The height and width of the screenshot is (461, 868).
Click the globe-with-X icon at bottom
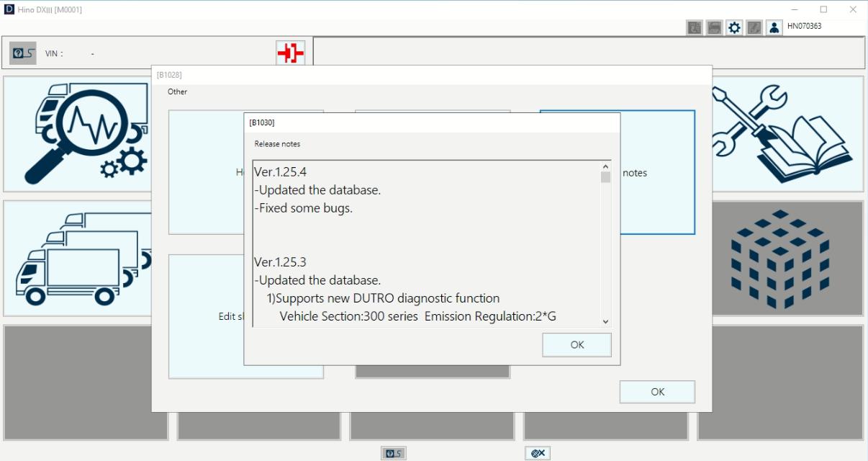pos(538,453)
